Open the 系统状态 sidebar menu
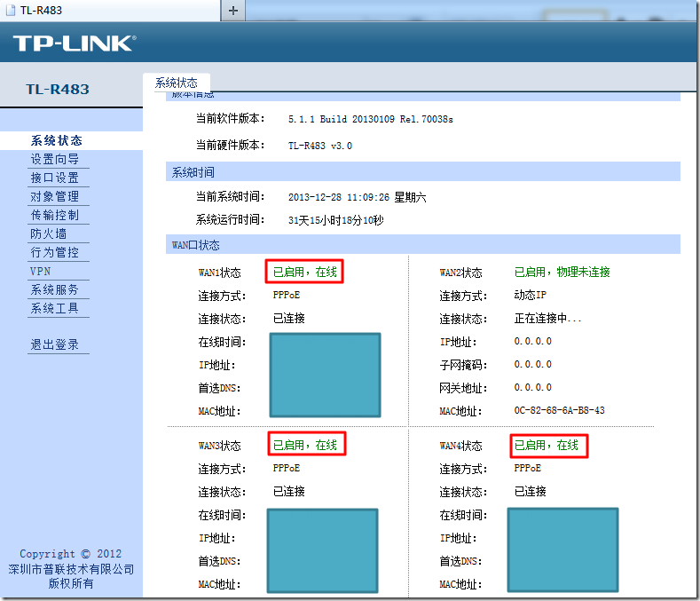Viewport: 700px width, 601px height. point(56,140)
